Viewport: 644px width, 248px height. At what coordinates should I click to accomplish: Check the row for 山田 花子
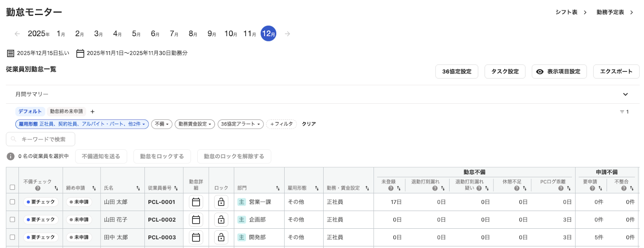pyautogui.click(x=12, y=219)
